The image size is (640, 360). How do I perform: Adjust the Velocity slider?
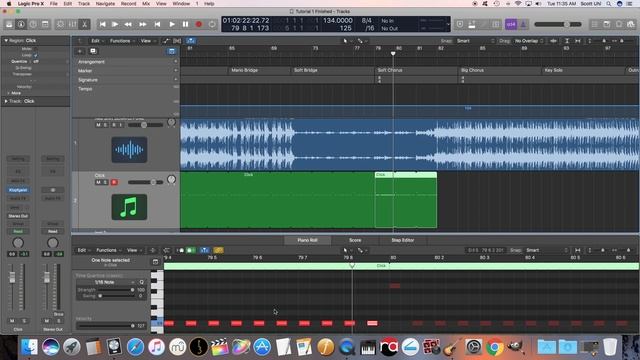(106, 326)
